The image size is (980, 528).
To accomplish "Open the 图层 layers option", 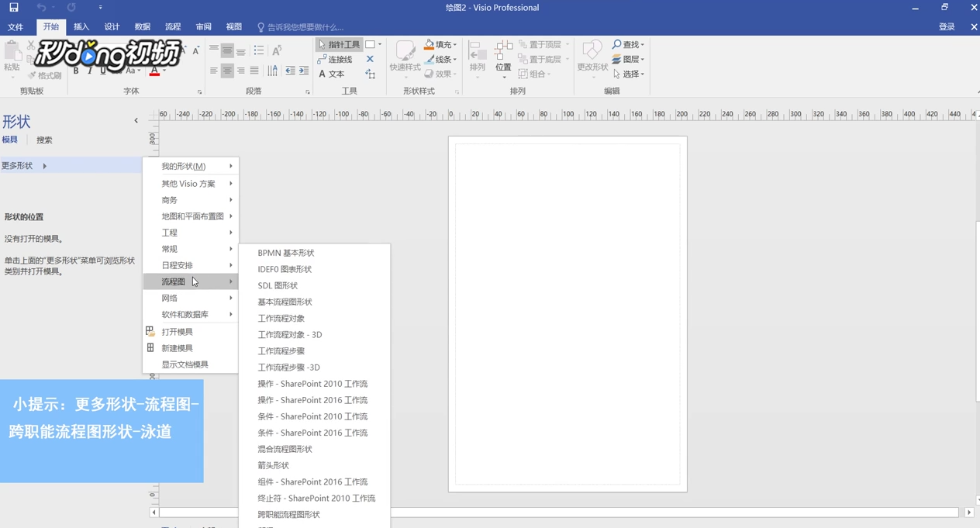I will point(628,59).
